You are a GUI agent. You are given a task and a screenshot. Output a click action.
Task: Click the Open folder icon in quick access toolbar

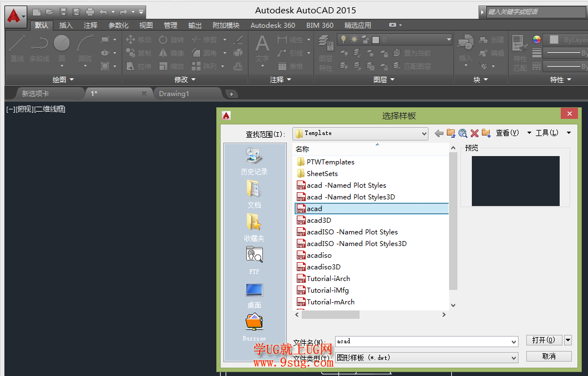(50, 12)
